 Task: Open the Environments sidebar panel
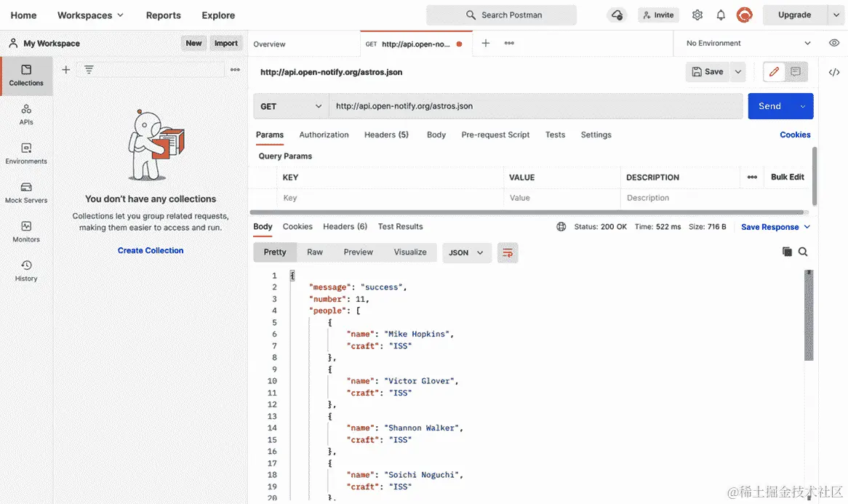click(x=26, y=153)
